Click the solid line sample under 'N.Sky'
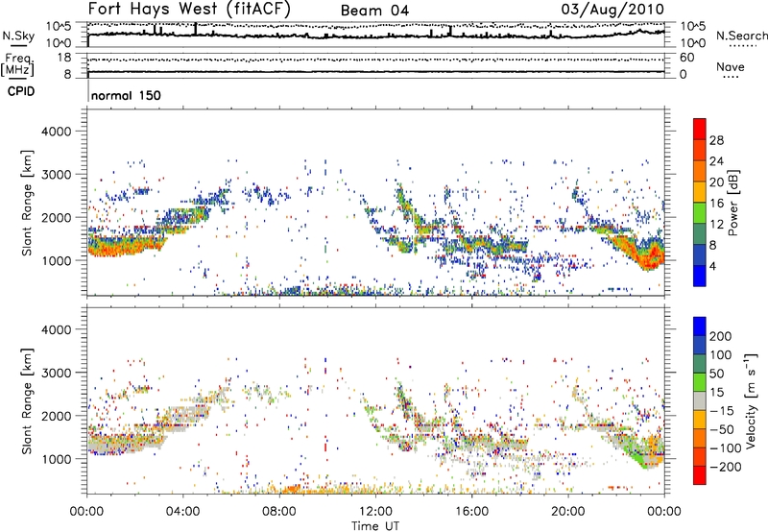 (18, 45)
